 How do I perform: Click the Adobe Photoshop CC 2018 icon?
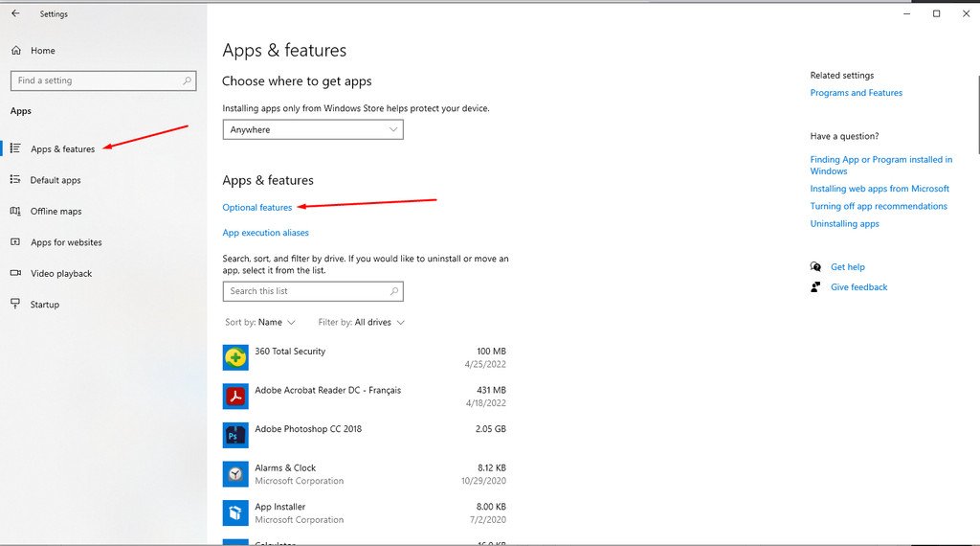tap(235, 435)
